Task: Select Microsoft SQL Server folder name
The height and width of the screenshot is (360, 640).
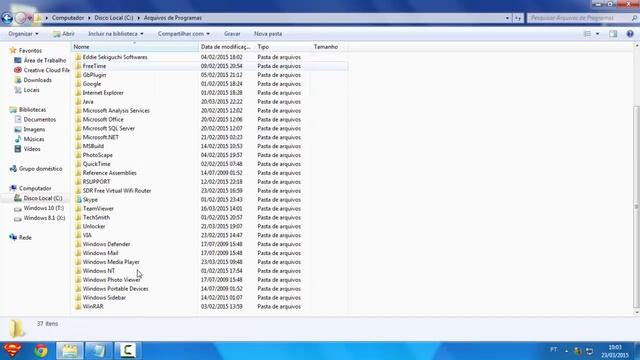Action: [109, 129]
